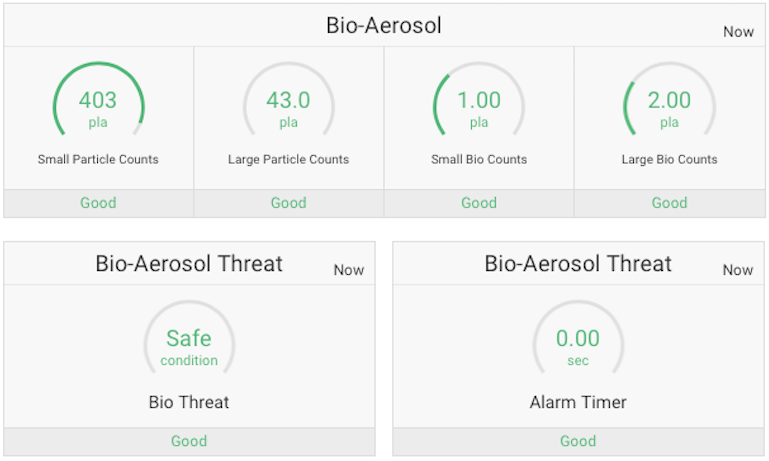
Task: Click Good status under Small Particle Counts
Action: point(98,203)
